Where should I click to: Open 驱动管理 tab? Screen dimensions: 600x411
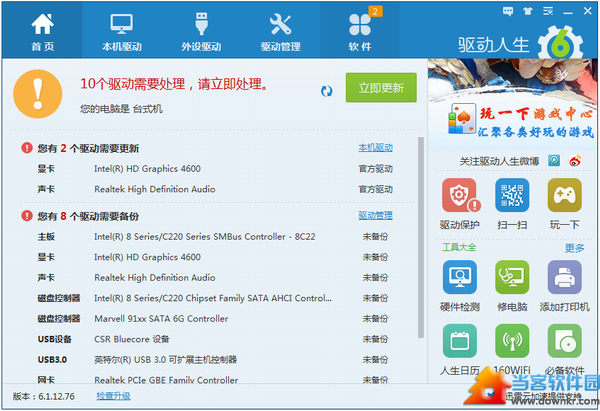point(280,31)
